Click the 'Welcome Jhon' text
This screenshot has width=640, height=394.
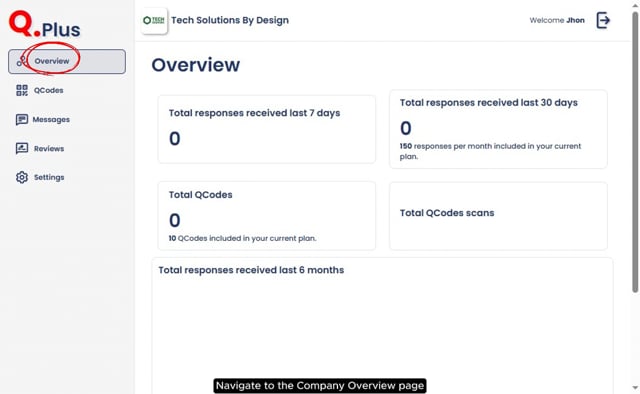(557, 20)
